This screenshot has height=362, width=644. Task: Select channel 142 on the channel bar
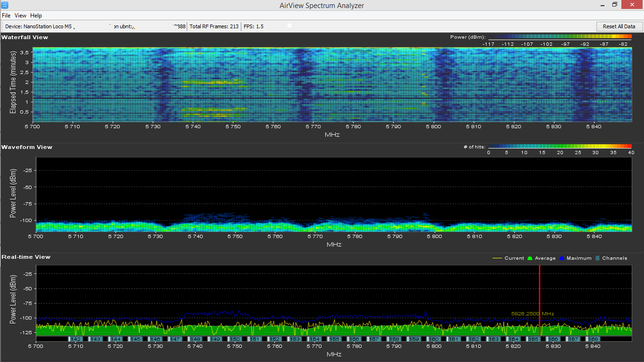(76, 339)
